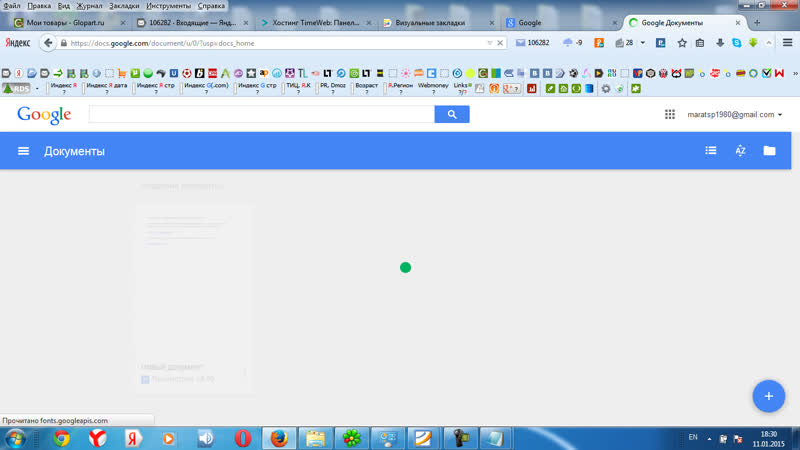
Task: Switch to the Google tab
Action: tap(530, 23)
